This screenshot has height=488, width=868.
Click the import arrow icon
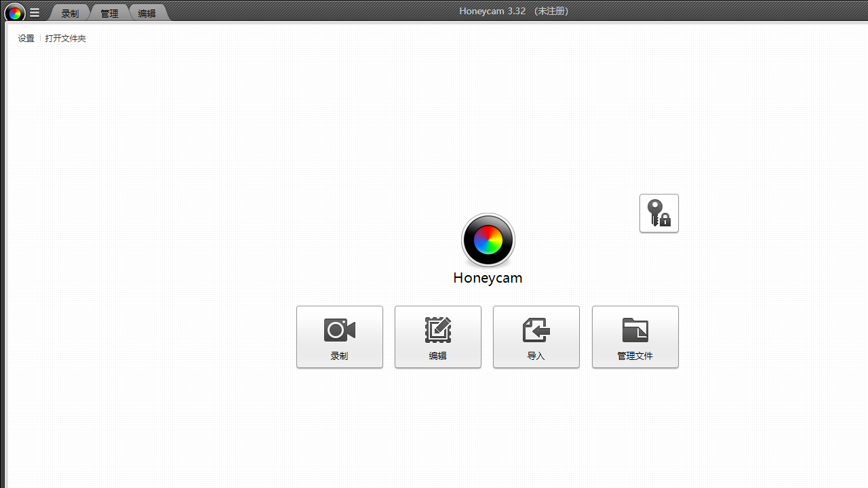point(536,330)
